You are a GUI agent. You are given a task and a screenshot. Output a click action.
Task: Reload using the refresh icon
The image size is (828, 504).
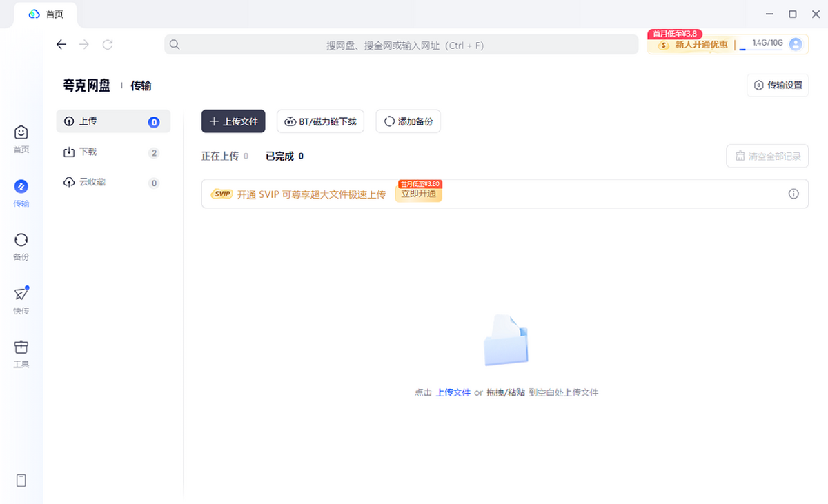pos(108,44)
